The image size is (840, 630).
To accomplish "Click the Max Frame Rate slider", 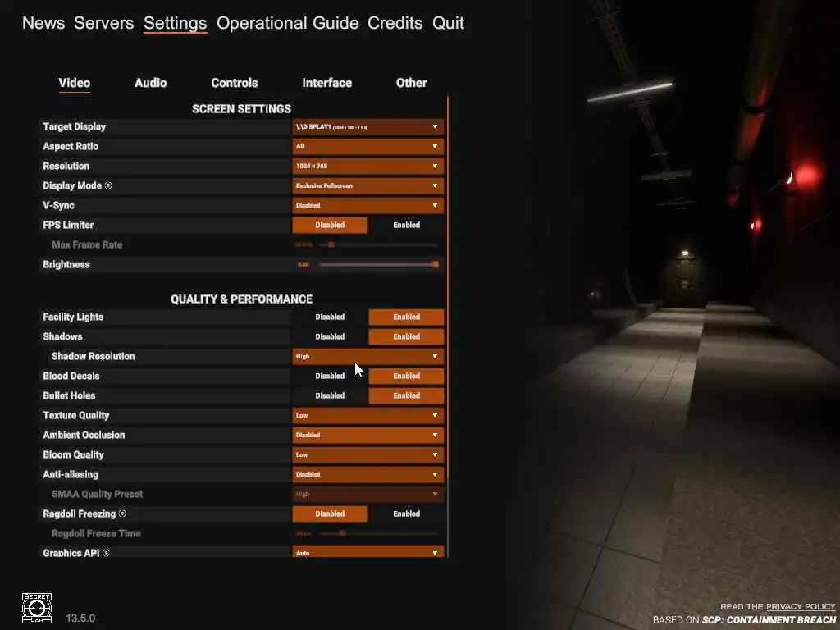I will pos(378,244).
